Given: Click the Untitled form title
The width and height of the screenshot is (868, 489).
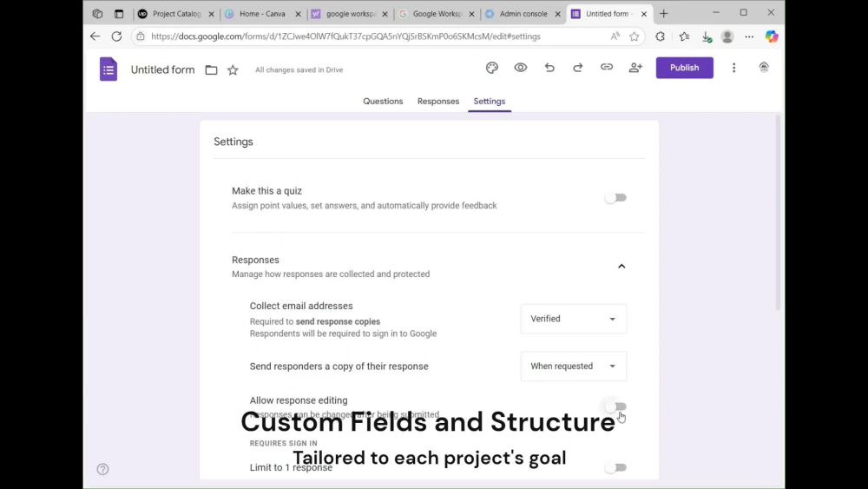Looking at the screenshot, I should tap(163, 69).
